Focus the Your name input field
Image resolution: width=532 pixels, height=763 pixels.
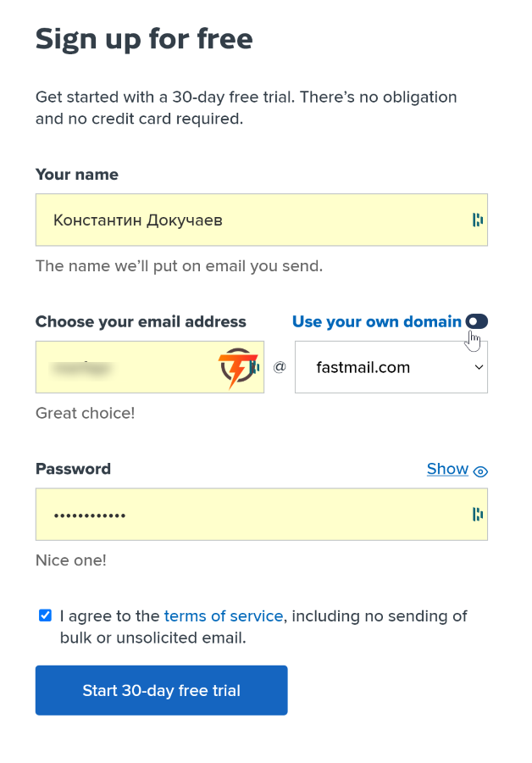pyautogui.click(x=262, y=220)
